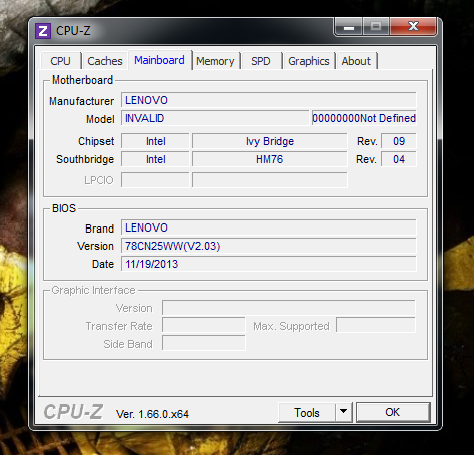Click the disabled Transfer Rate field
This screenshot has height=471, width=474.
(x=204, y=325)
